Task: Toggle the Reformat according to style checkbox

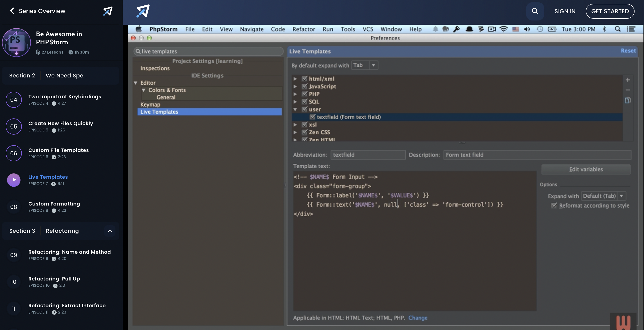Action: coord(554,205)
